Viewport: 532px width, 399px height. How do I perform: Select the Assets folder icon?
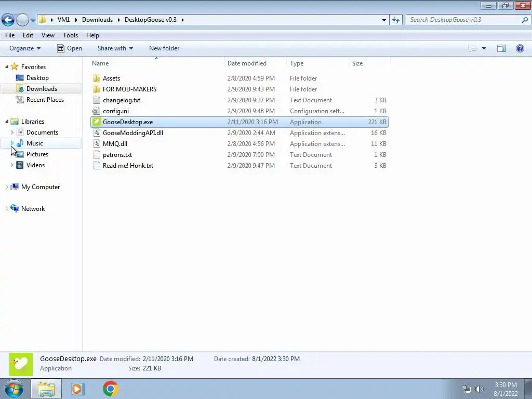click(96, 78)
